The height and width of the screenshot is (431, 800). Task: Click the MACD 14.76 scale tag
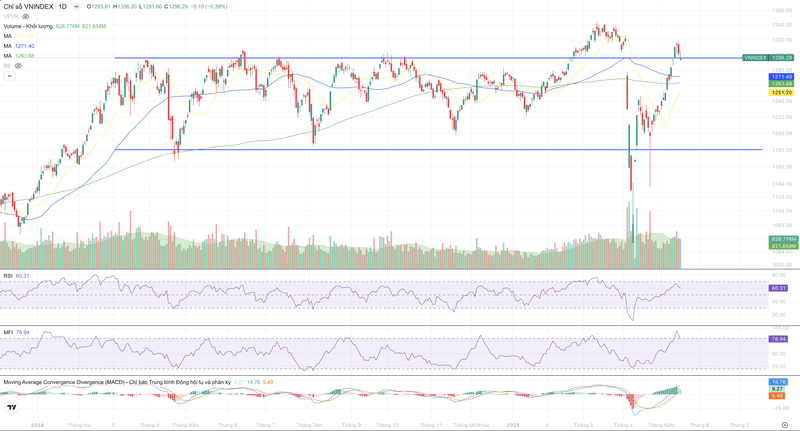778,382
